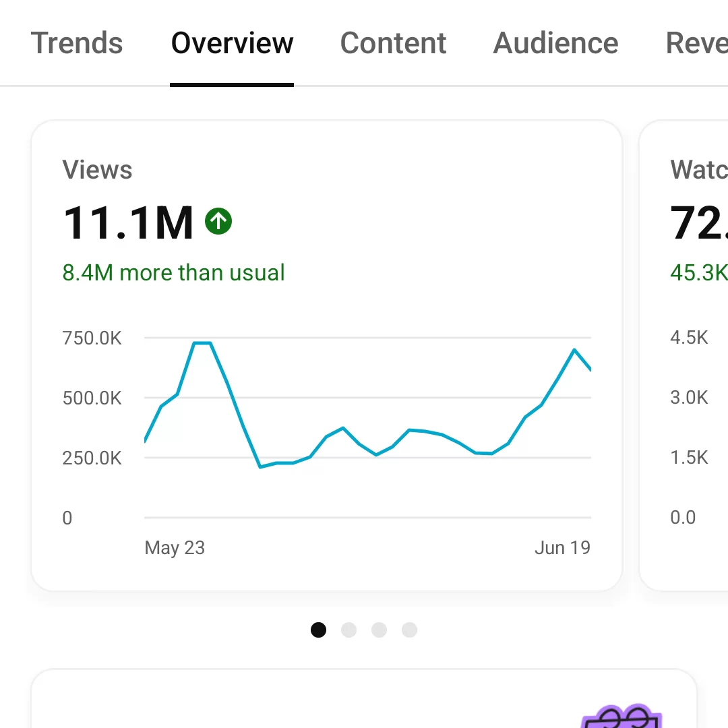
Task: Click the views line chart
Action: point(368,427)
